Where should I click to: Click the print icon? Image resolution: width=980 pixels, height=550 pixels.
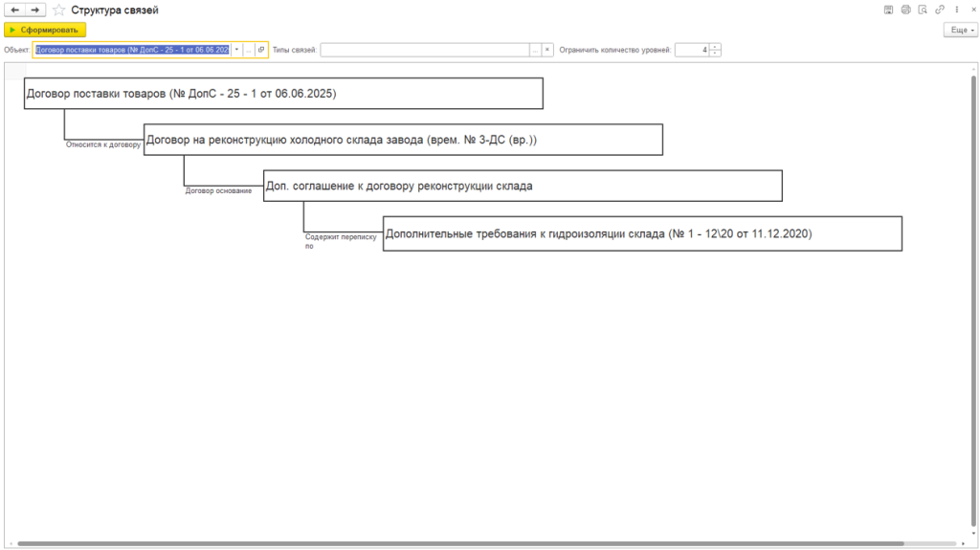[905, 10]
